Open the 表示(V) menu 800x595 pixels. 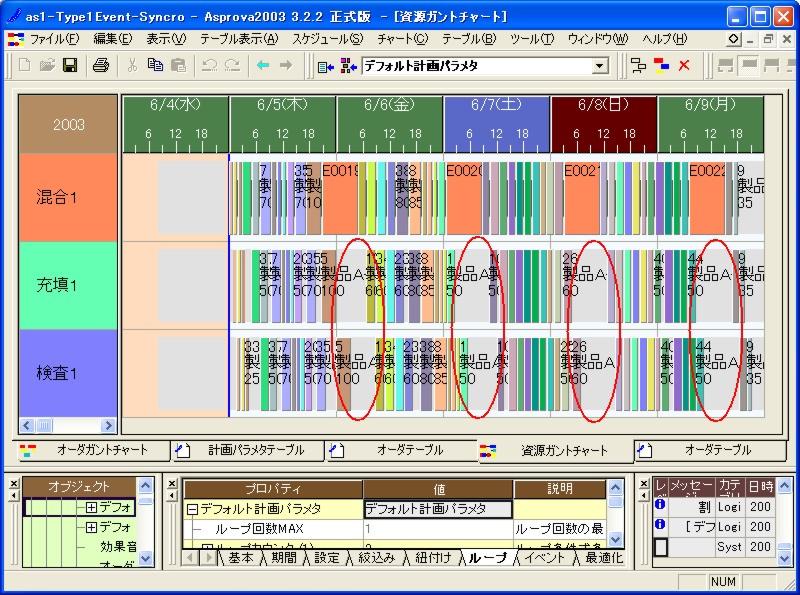click(166, 39)
